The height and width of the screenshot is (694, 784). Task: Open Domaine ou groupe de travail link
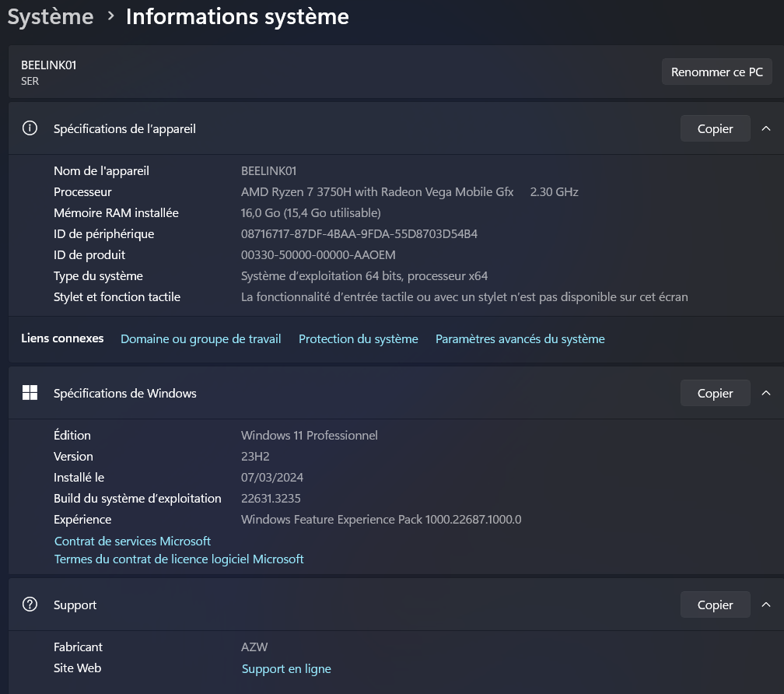tap(201, 339)
